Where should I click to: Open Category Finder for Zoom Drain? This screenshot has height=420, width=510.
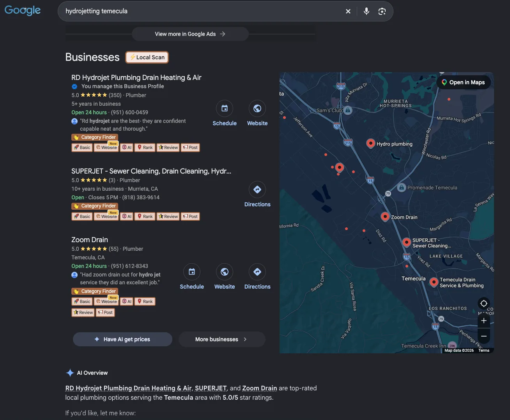(x=95, y=291)
